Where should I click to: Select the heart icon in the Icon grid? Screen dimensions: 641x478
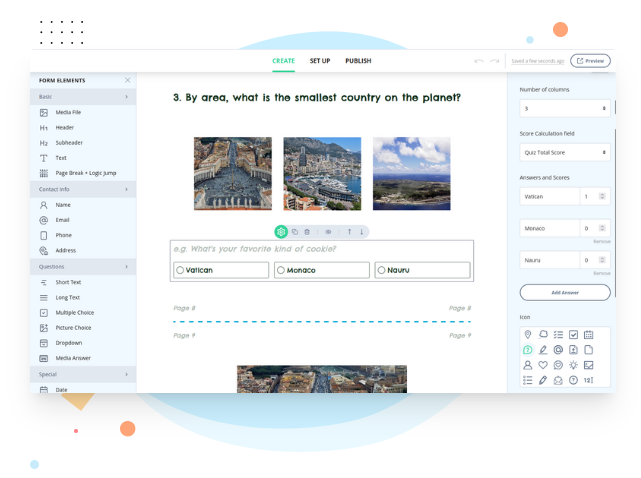pyautogui.click(x=543, y=365)
